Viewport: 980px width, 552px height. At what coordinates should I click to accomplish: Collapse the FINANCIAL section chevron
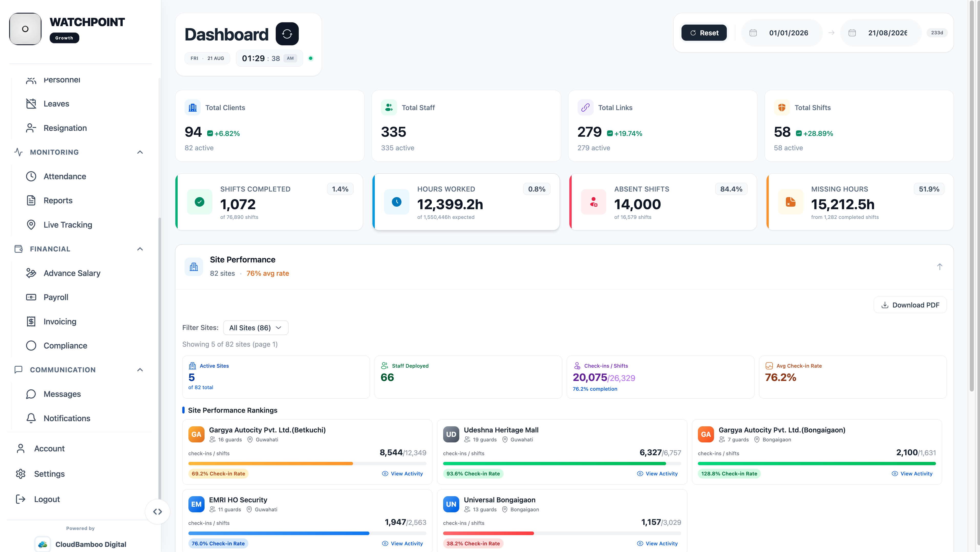tap(140, 249)
